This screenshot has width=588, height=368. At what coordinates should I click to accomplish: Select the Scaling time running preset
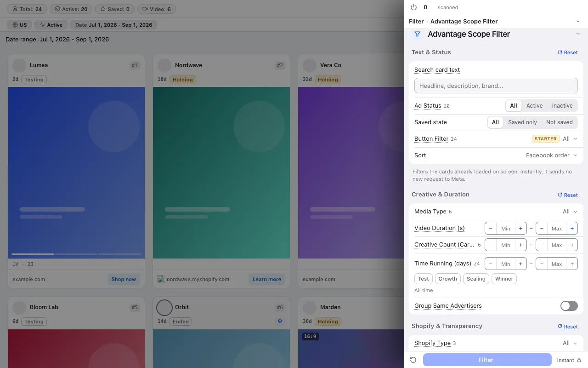(x=476, y=279)
